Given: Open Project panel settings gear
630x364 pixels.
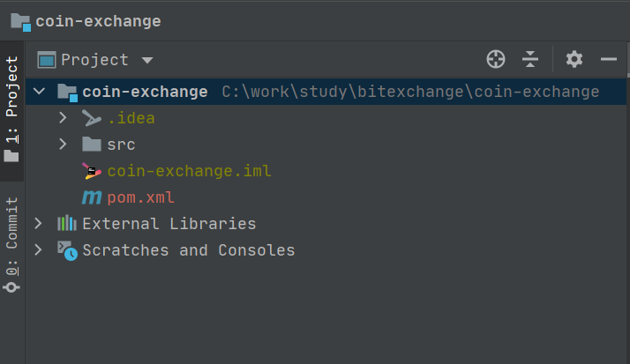Looking at the screenshot, I should pyautogui.click(x=574, y=59).
